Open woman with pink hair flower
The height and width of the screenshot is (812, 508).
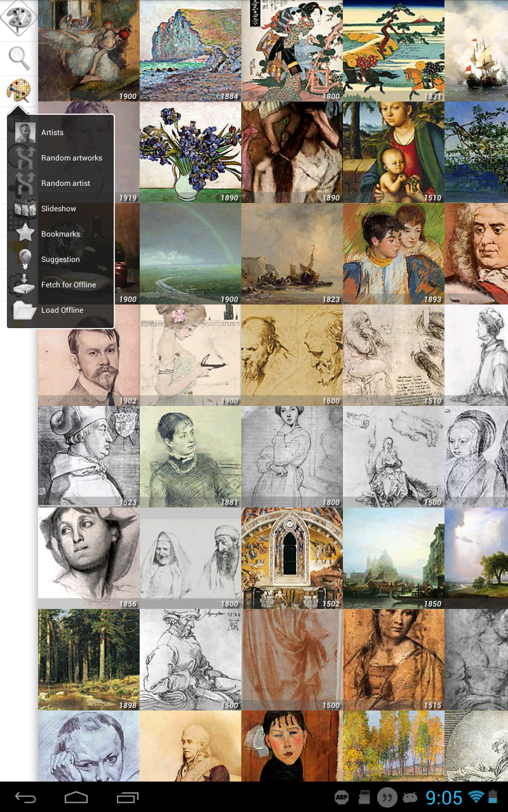[x=190, y=355]
